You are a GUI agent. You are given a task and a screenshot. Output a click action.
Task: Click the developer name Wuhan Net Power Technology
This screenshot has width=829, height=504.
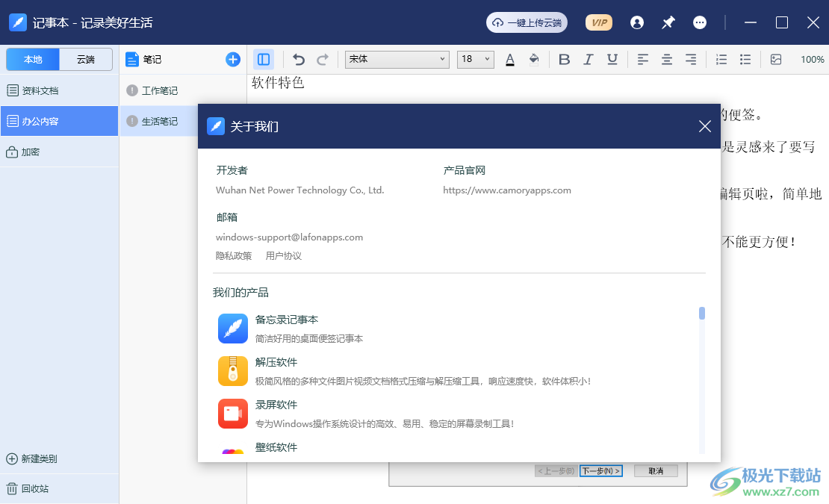point(299,190)
